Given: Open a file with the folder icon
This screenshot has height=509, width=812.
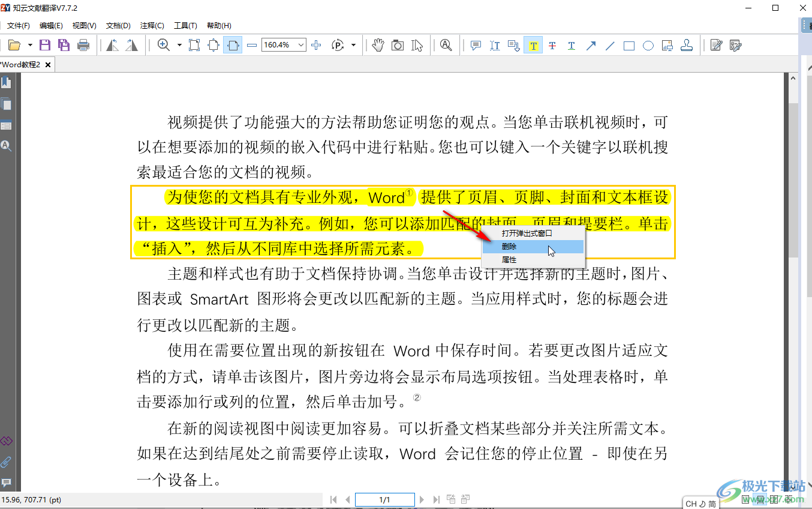Looking at the screenshot, I should (14, 45).
